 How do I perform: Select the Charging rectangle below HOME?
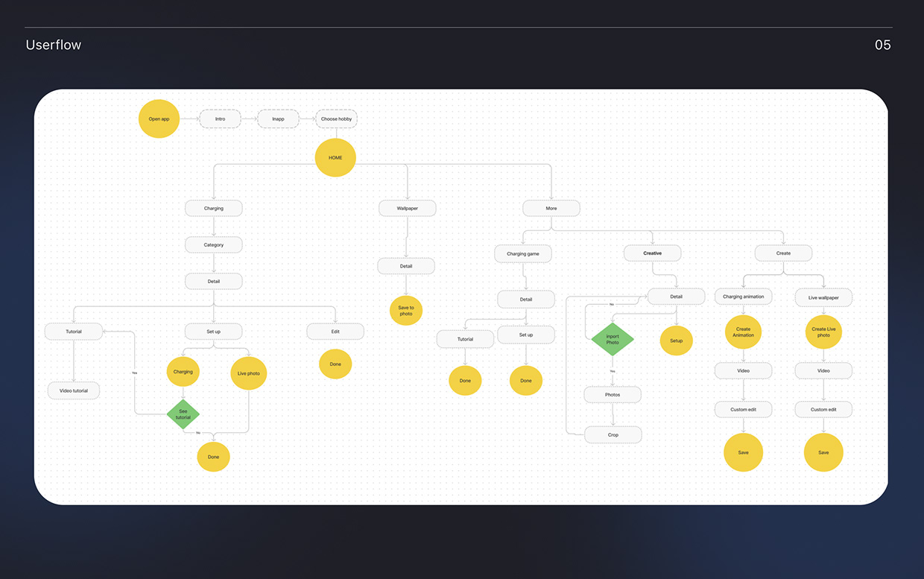click(214, 209)
